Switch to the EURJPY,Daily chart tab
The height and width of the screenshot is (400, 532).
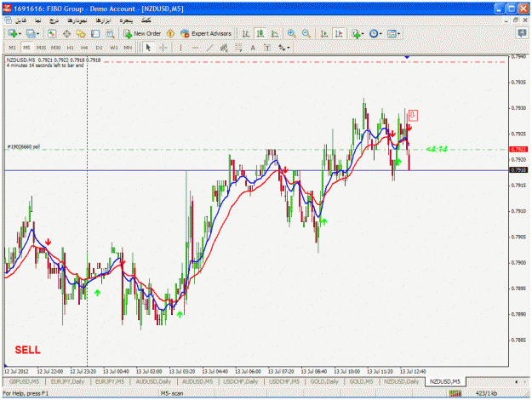point(67,381)
